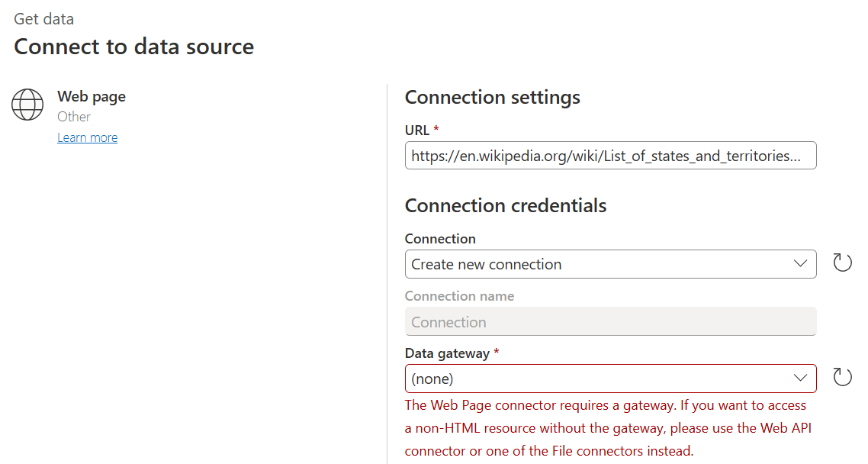Expand the chevron on the Data gateway combo box
Image resolution: width=868 pixels, height=464 pixels.
pos(800,378)
